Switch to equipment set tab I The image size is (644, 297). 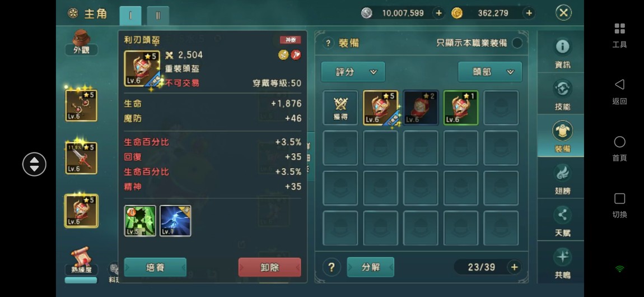coord(130,16)
